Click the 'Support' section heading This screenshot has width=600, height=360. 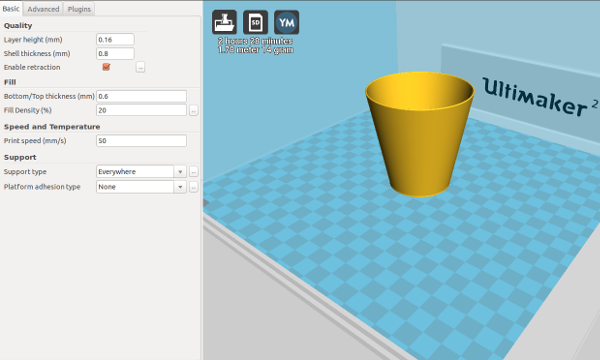pyautogui.click(x=20, y=157)
